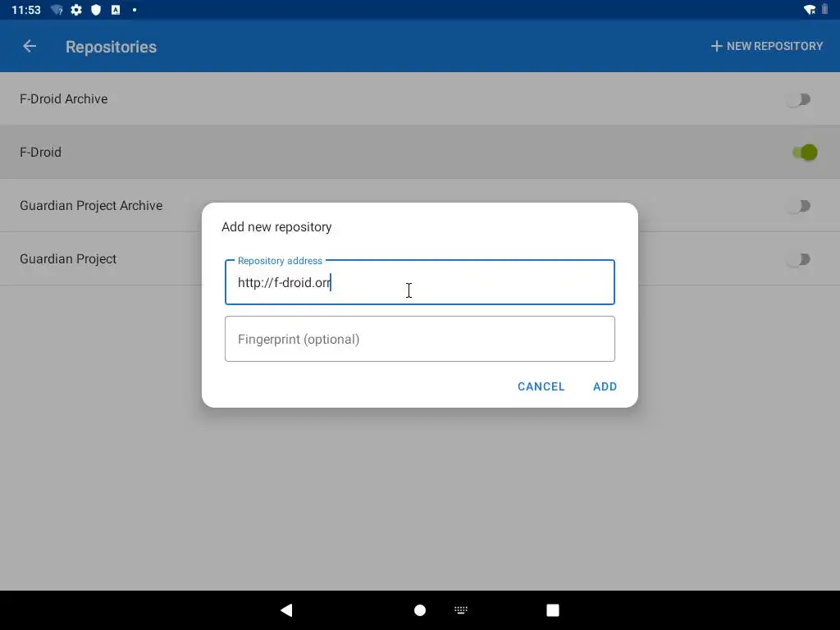Tap the Android home button
Viewport: 840px width, 630px height.
(x=420, y=610)
